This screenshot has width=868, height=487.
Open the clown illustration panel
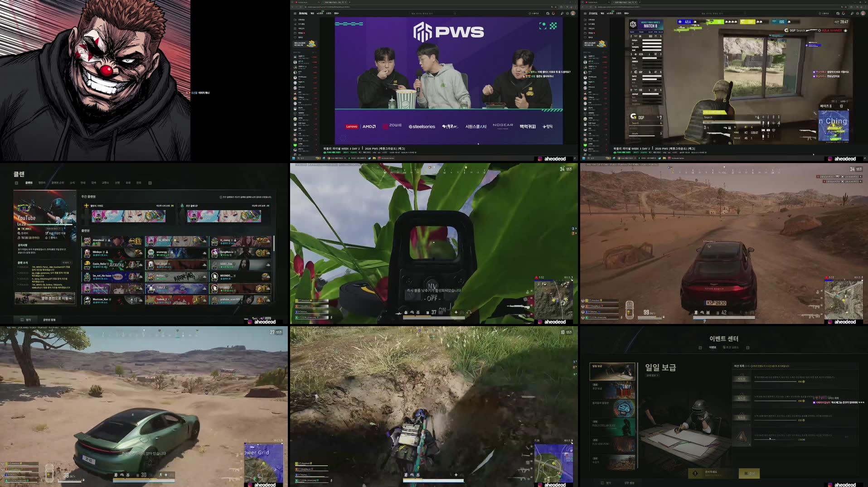tap(95, 80)
